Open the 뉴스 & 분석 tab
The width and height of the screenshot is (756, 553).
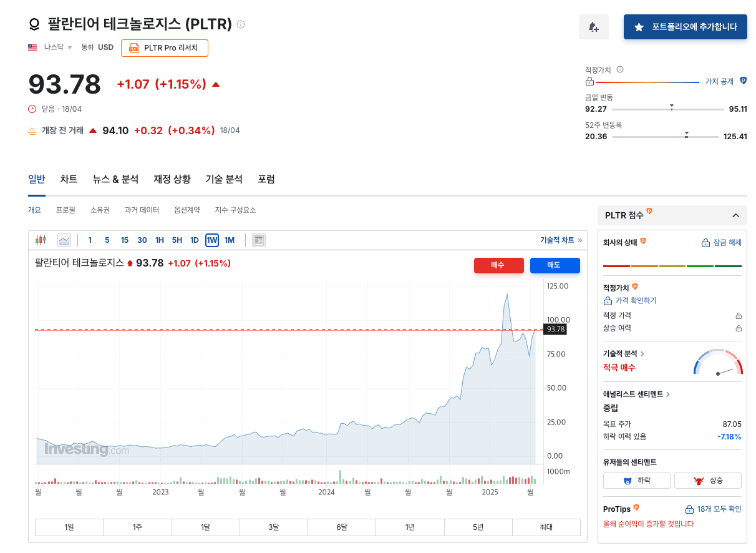tap(115, 179)
